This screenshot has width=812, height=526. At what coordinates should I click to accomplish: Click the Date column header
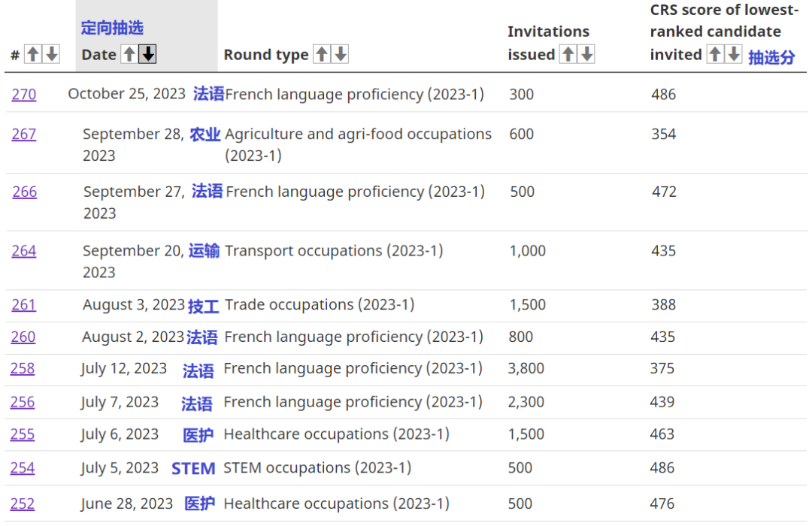(98, 55)
